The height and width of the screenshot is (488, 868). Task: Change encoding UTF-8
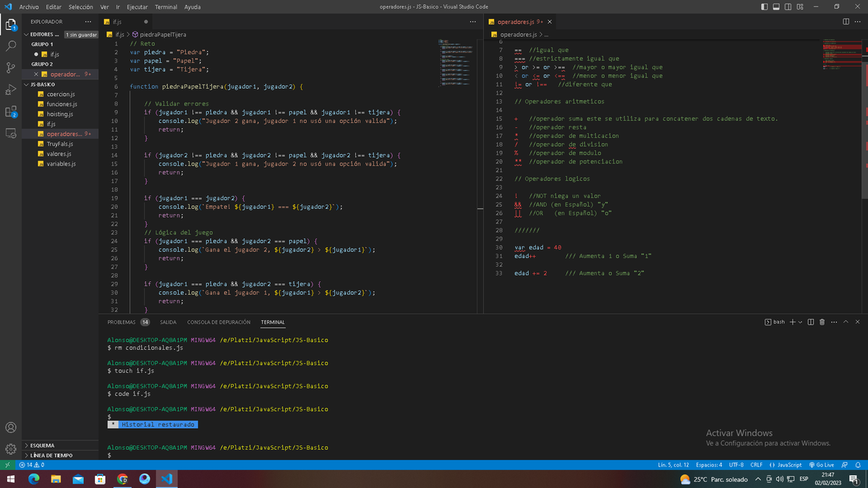coord(736,465)
